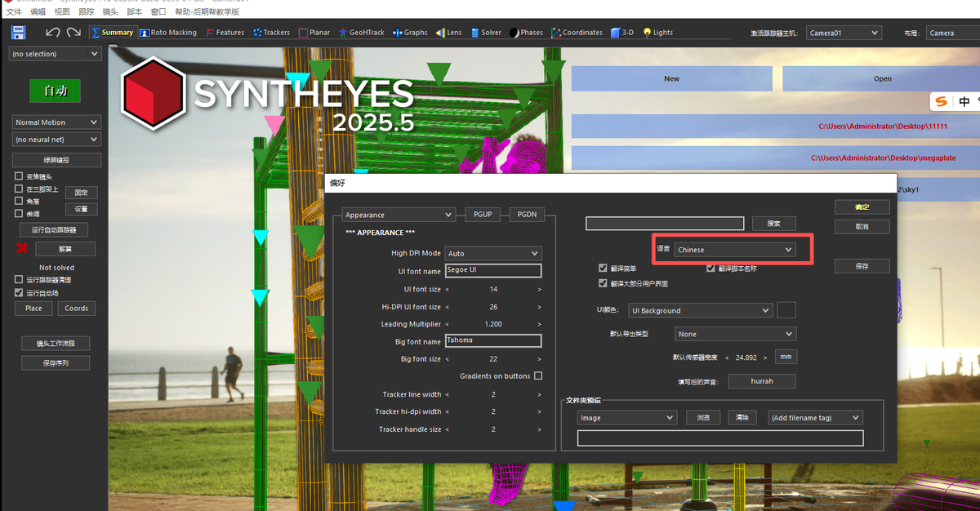Click the Save floppy disk icon
The image size is (980, 511).
[18, 33]
